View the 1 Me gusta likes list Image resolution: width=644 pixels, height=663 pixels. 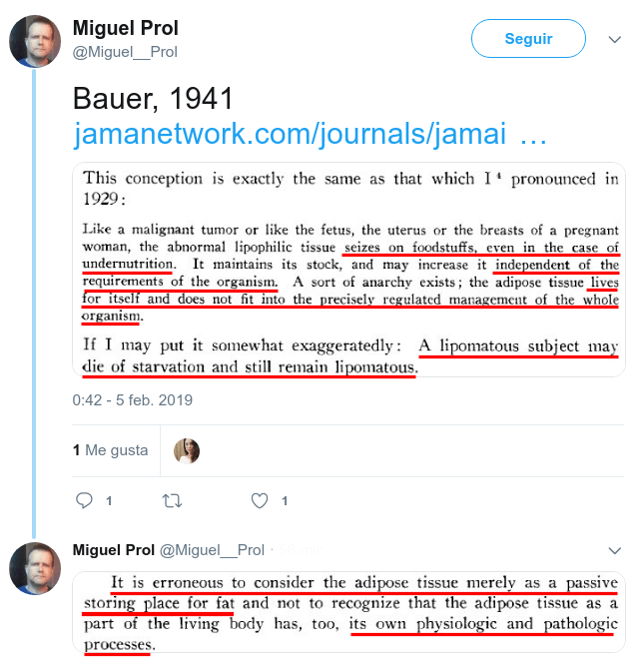[111, 450]
